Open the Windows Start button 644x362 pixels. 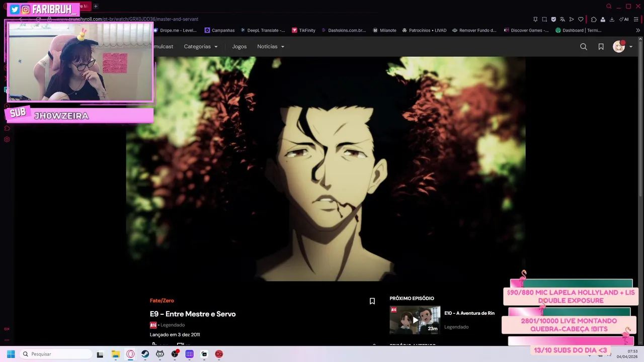(11, 354)
